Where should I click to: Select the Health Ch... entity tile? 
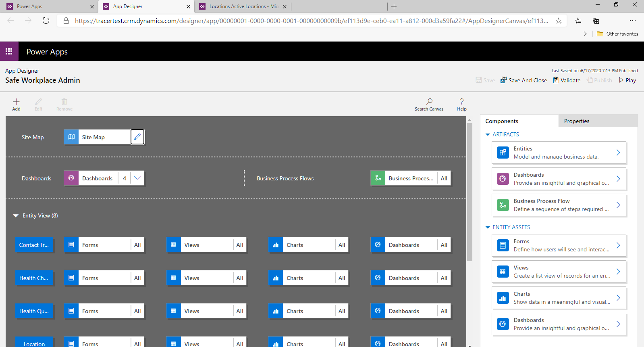point(34,278)
